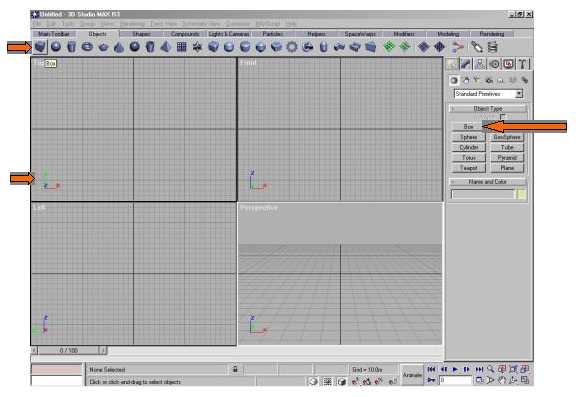
Task: Open the File menu
Action: pos(36,24)
